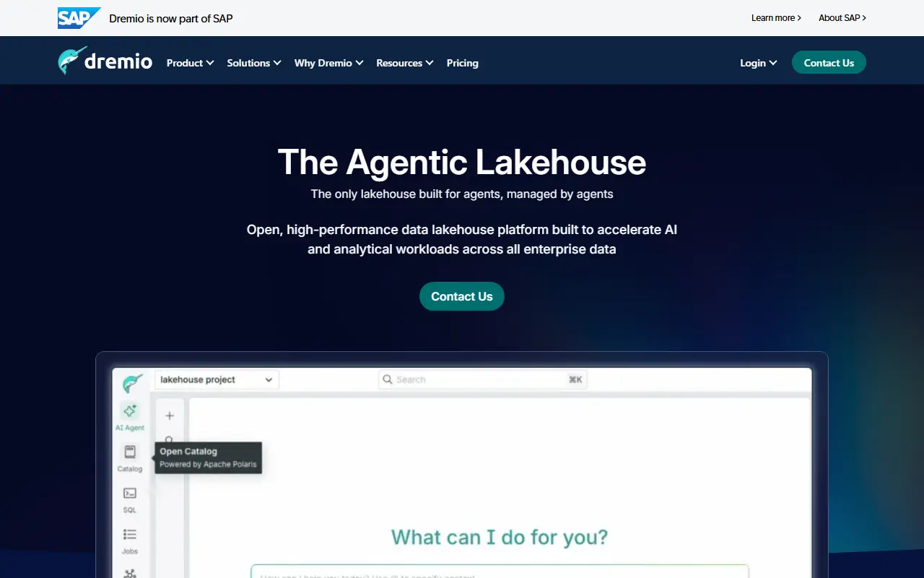Follow the Learn more link

point(776,18)
